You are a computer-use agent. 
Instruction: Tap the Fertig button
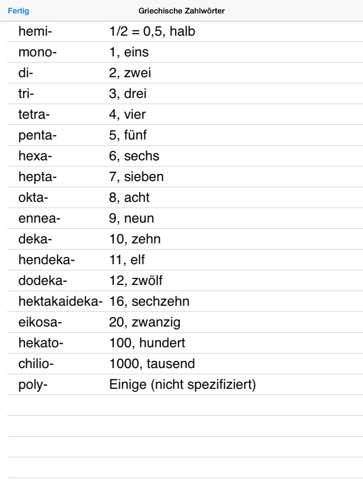[x=18, y=11]
